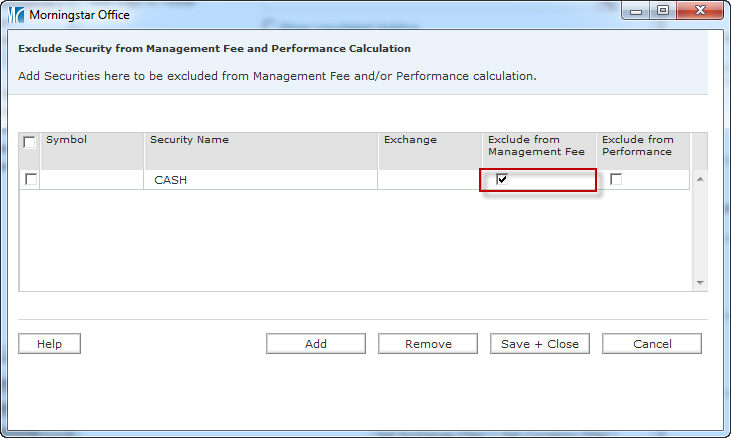Screen dimensions: 731x438
Task: Select the CASH security name cell
Action: coord(260,180)
